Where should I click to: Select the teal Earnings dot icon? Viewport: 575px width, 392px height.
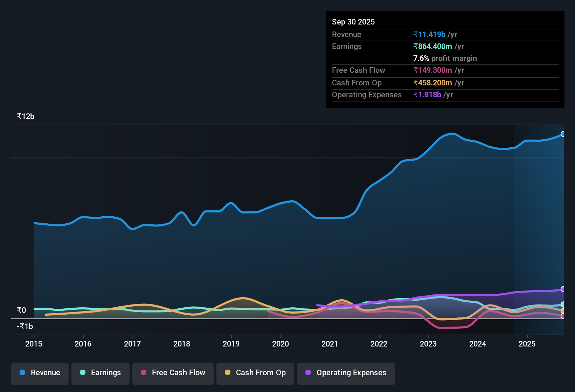(x=83, y=373)
